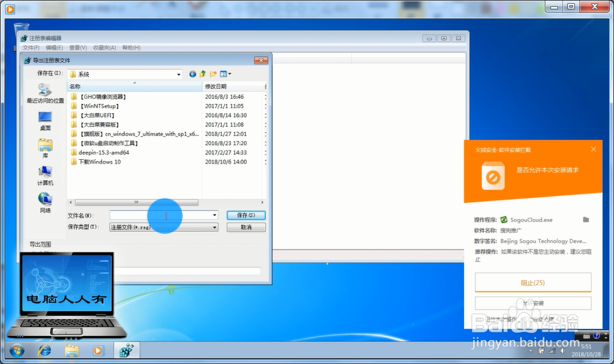Click the volume speaker icon in system tray
The width and height of the screenshot is (614, 364).
563,351
